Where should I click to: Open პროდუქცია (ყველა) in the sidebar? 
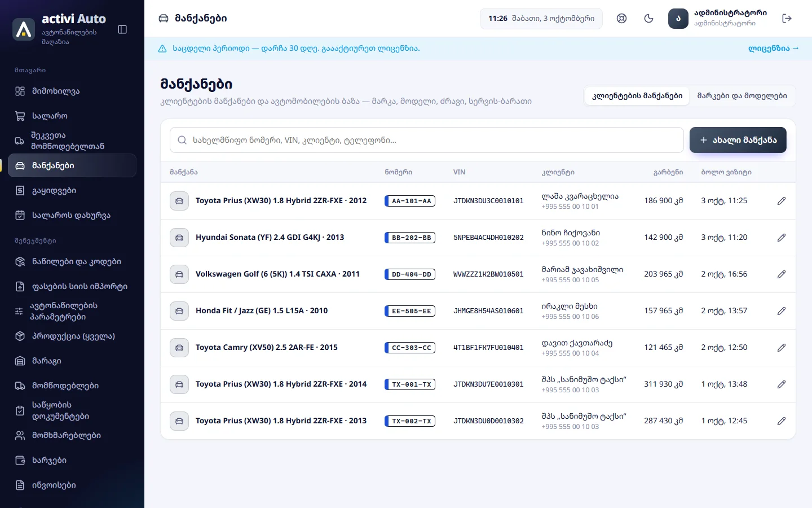72,336
